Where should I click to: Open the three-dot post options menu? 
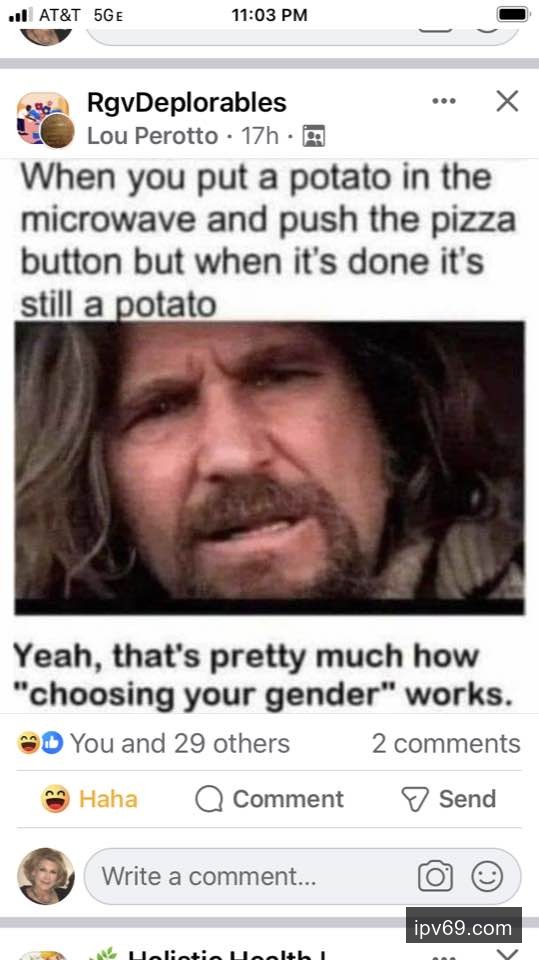[x=444, y=101]
